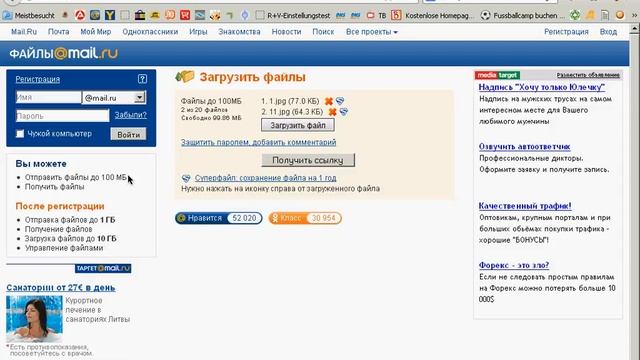Screen dimensions: 640x360
Task: Expand the Все проекты menu
Action: pyautogui.click(x=371, y=31)
